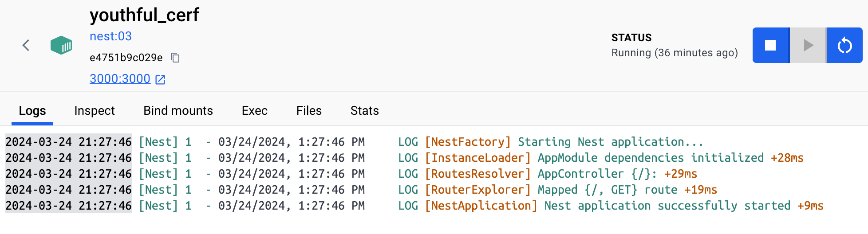Viewport: 868px width, 234px height.
Task: Click the youthful_cerf container name
Action: click(x=144, y=15)
